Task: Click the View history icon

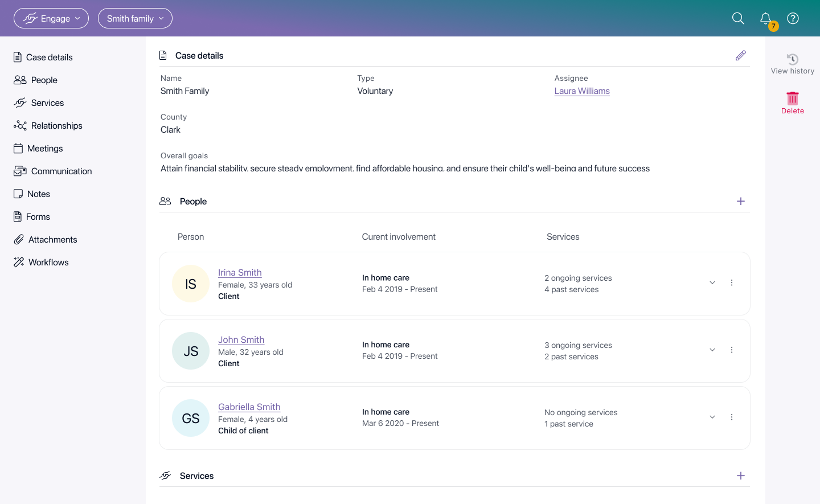Action: (x=792, y=60)
